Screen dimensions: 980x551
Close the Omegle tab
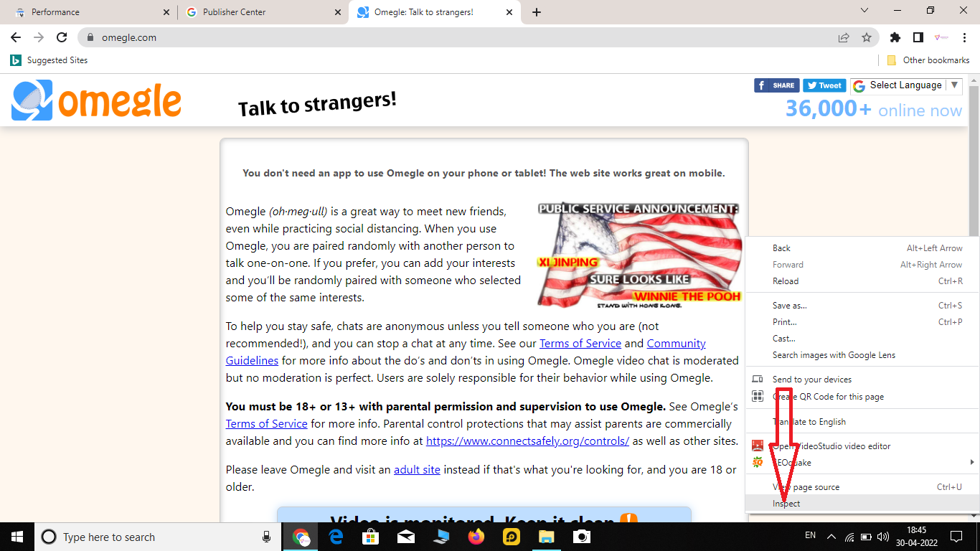pyautogui.click(x=509, y=12)
